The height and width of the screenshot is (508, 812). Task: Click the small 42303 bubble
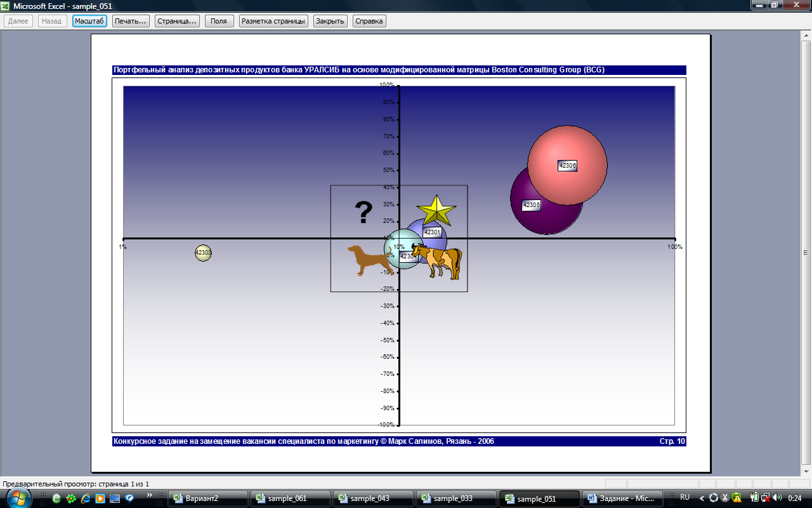(203, 253)
